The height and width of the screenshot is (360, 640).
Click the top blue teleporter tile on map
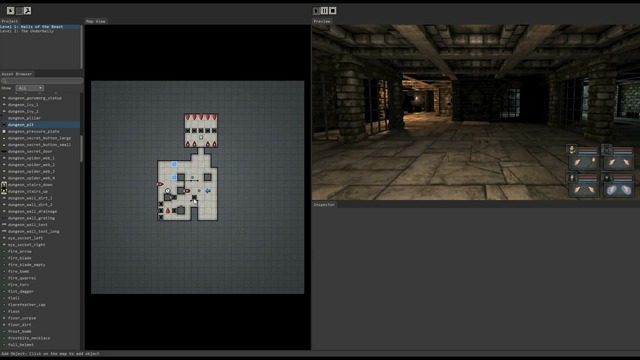[174, 164]
